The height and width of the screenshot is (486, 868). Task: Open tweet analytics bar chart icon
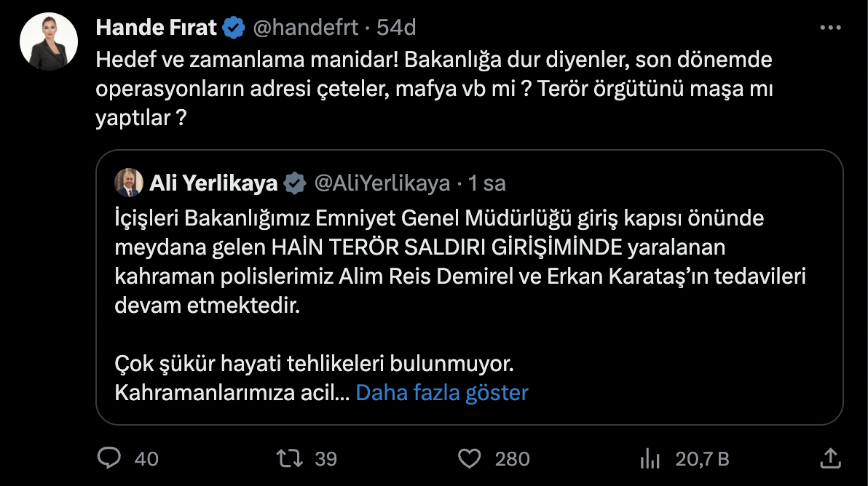coord(649,458)
